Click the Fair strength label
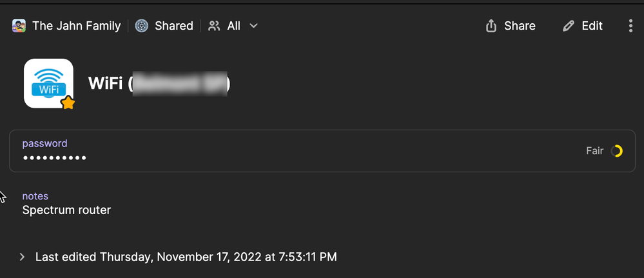Screen dimensions: 644x278 tap(594, 151)
